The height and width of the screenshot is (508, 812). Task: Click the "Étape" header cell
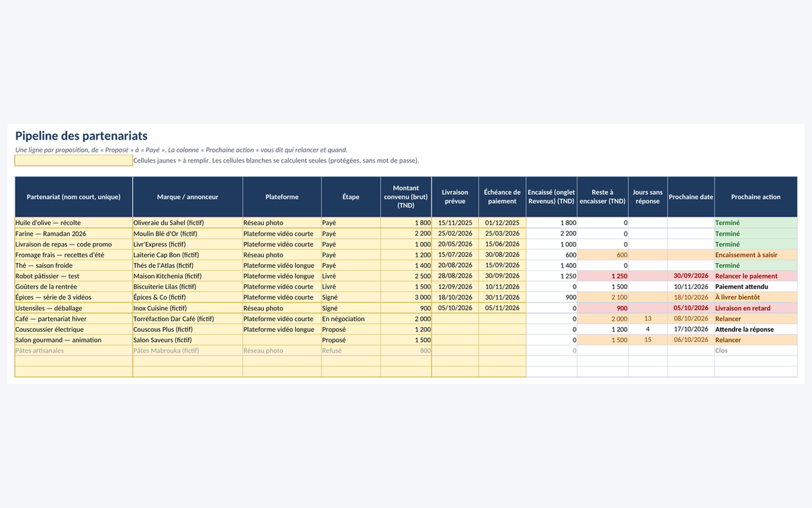[351, 197]
